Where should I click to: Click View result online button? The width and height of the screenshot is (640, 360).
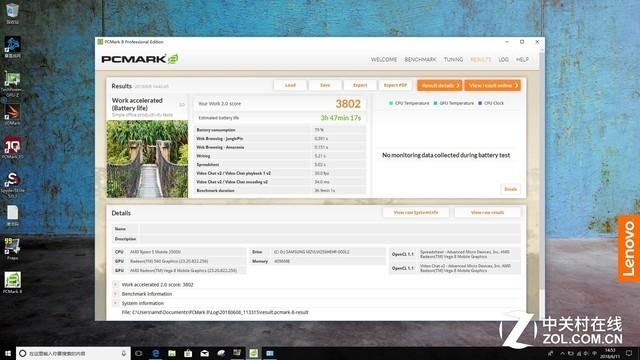pyautogui.click(x=493, y=85)
